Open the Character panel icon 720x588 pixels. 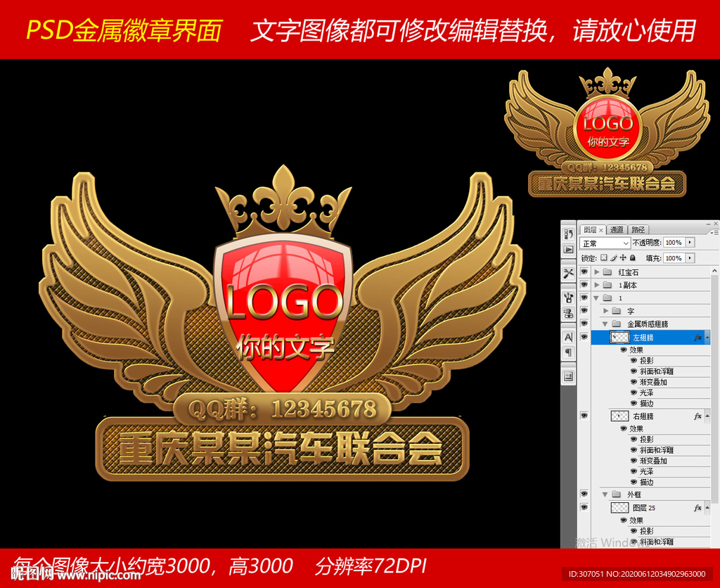[568, 337]
